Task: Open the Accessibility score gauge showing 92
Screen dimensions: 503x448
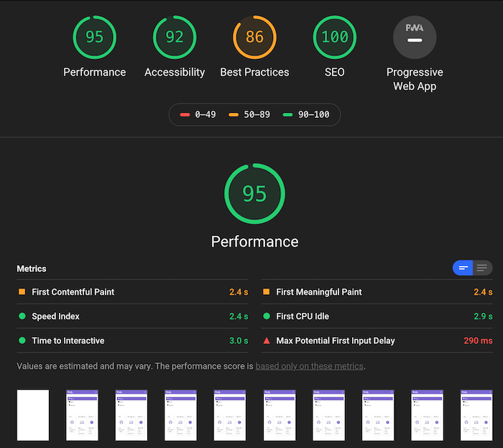Action: point(175,37)
